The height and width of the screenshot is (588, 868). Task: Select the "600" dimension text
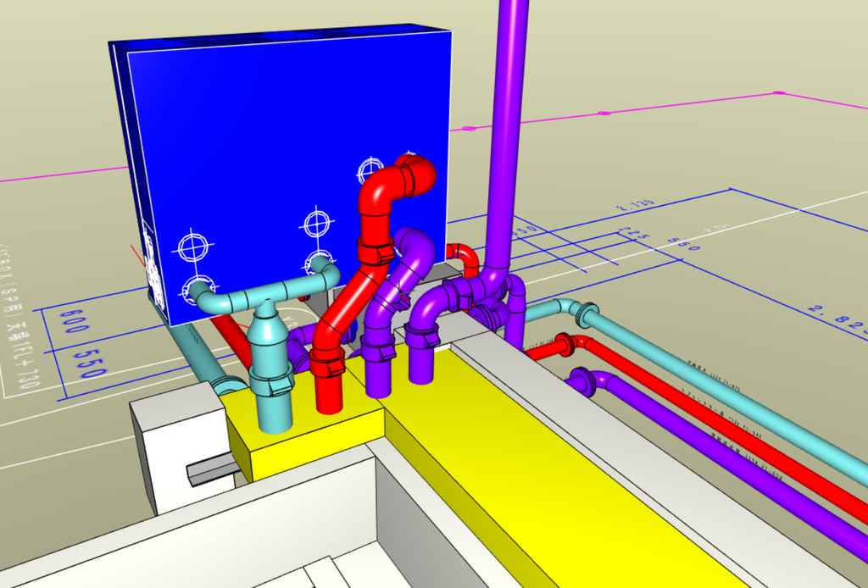tap(73, 322)
